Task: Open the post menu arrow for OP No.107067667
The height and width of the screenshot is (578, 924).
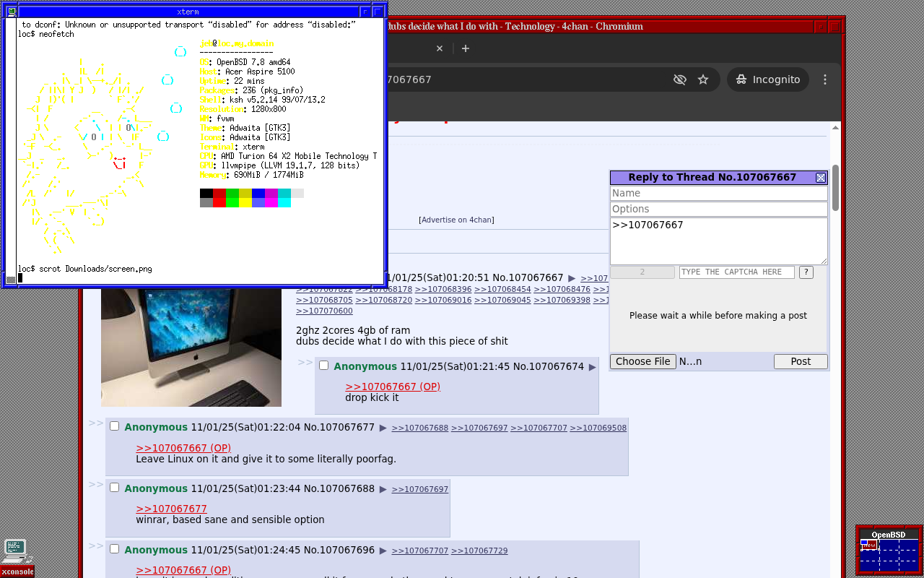Action: pyautogui.click(x=572, y=278)
